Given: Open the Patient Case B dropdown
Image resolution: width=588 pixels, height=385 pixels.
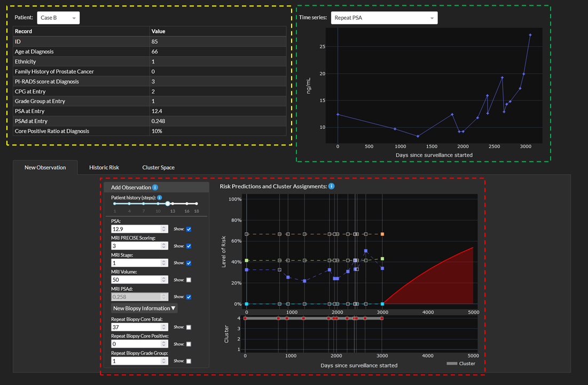Looking at the screenshot, I should (58, 18).
